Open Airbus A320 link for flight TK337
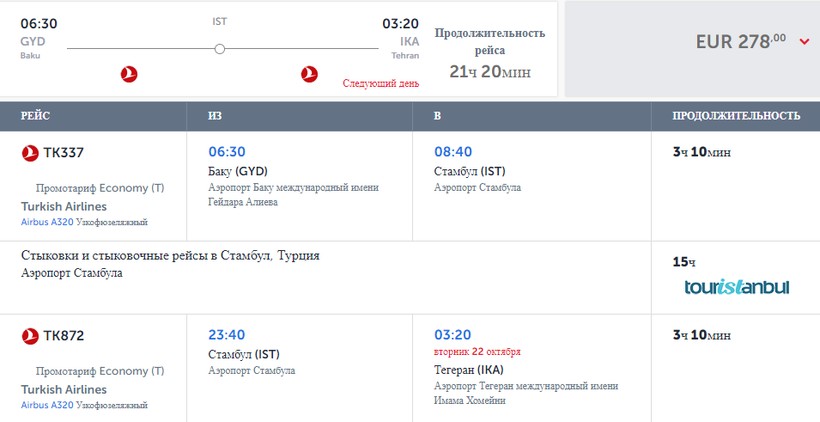Image resolution: width=820 pixels, height=422 pixels. 47,221
